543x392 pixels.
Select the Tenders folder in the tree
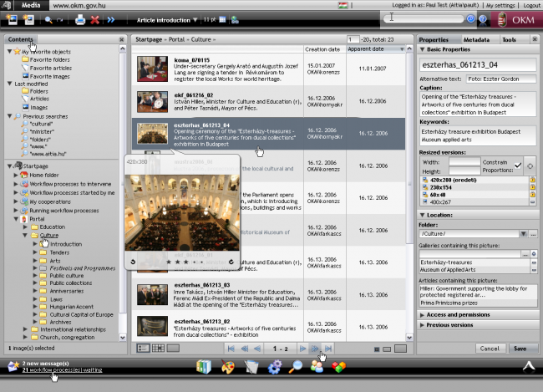tap(59, 252)
